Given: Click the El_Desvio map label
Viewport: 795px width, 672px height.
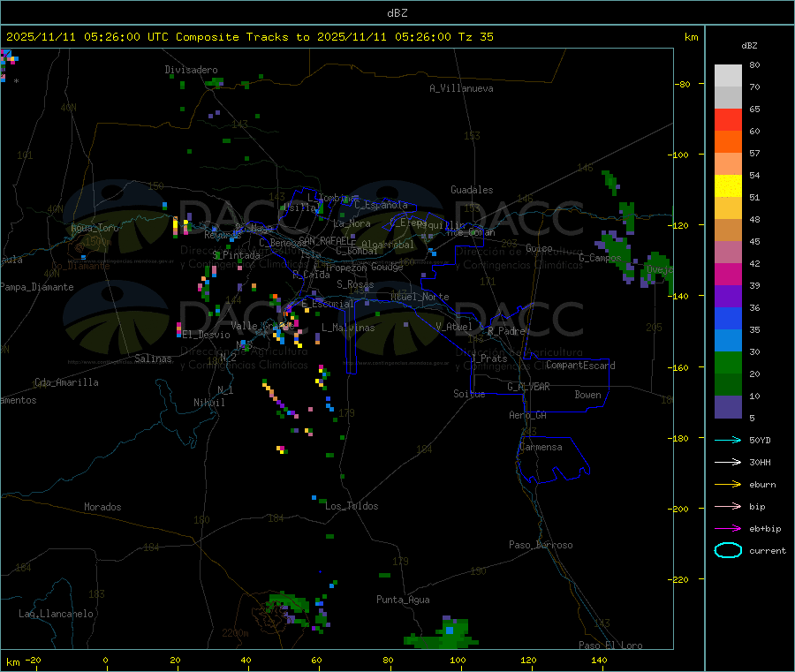Looking at the screenshot, I should [x=207, y=335].
